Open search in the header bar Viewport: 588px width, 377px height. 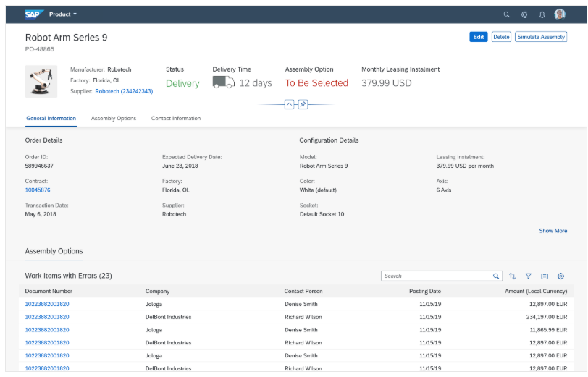[x=506, y=14]
